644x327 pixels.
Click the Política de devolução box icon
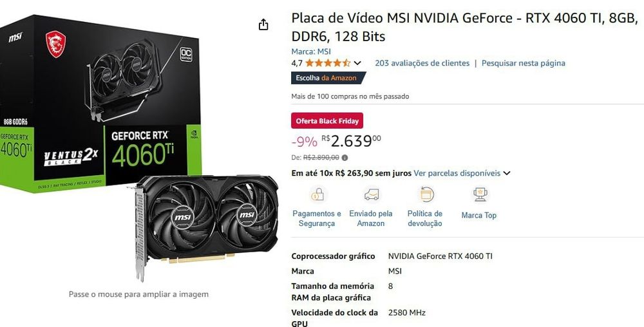pos(427,194)
